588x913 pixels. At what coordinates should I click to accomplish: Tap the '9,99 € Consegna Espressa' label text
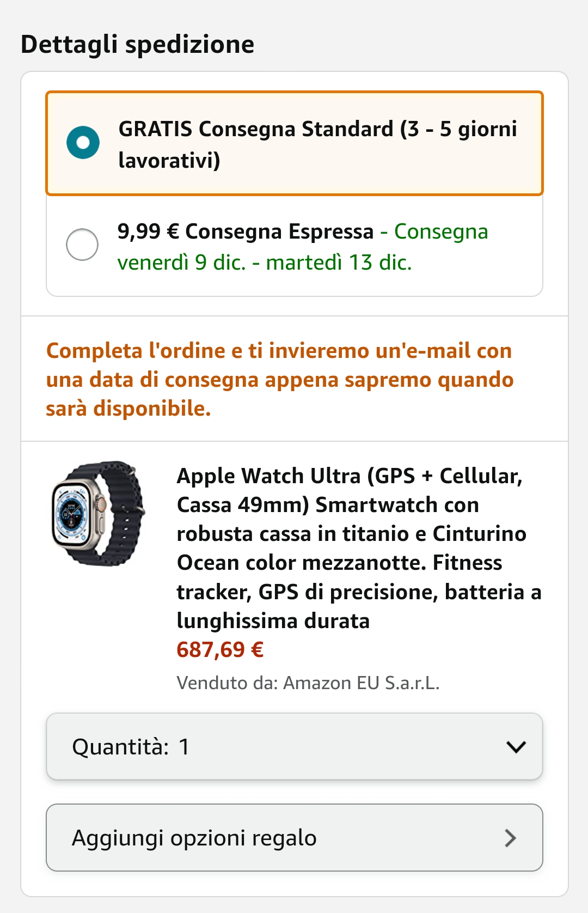point(246,232)
